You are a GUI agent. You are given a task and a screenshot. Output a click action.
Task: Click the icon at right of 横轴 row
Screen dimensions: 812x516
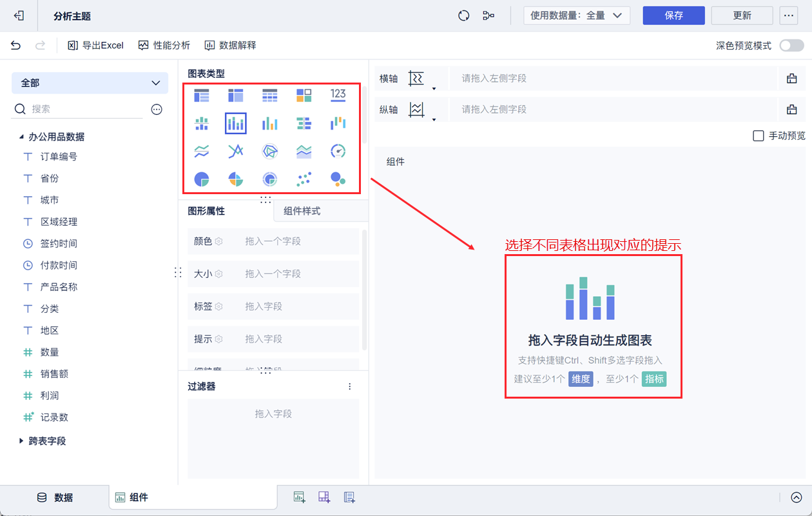[x=791, y=79]
